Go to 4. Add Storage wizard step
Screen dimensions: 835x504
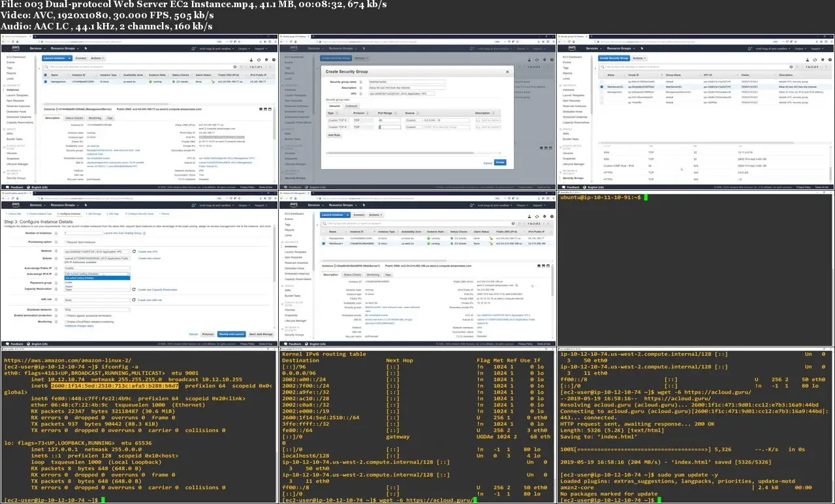[x=93, y=213]
